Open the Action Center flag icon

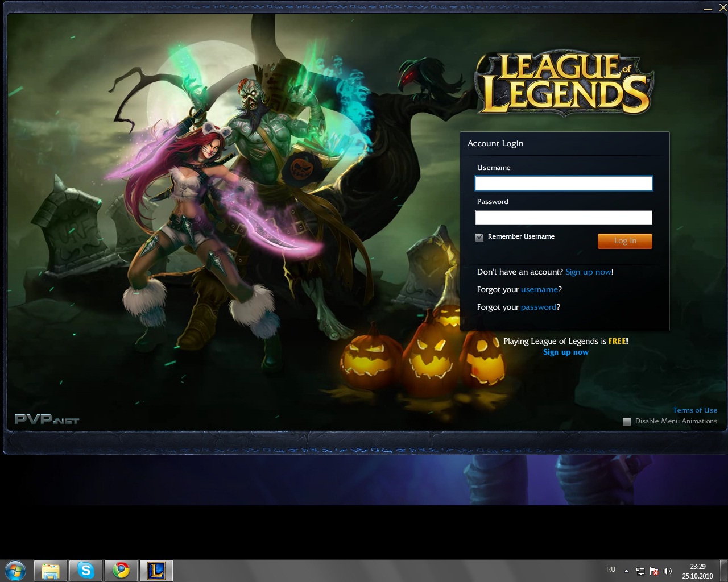point(654,571)
